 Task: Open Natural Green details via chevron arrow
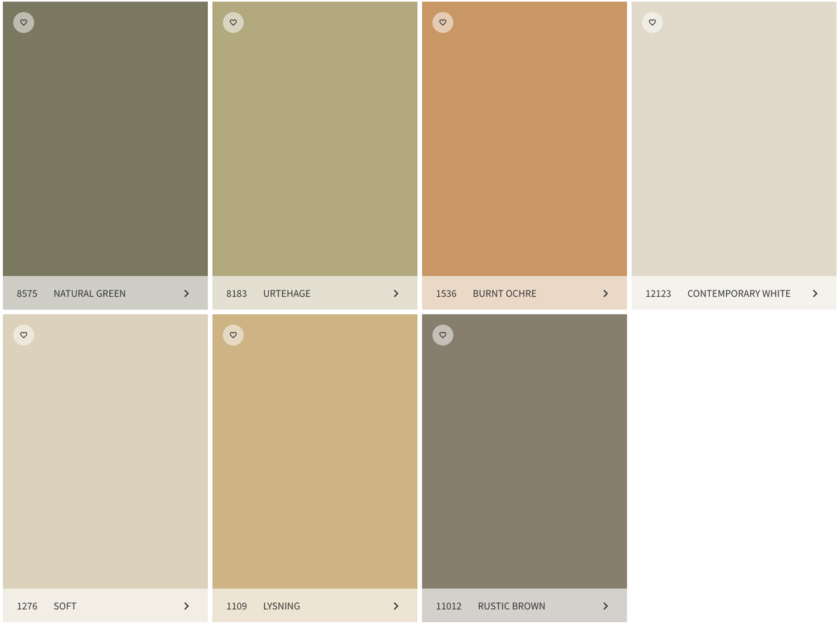click(186, 293)
